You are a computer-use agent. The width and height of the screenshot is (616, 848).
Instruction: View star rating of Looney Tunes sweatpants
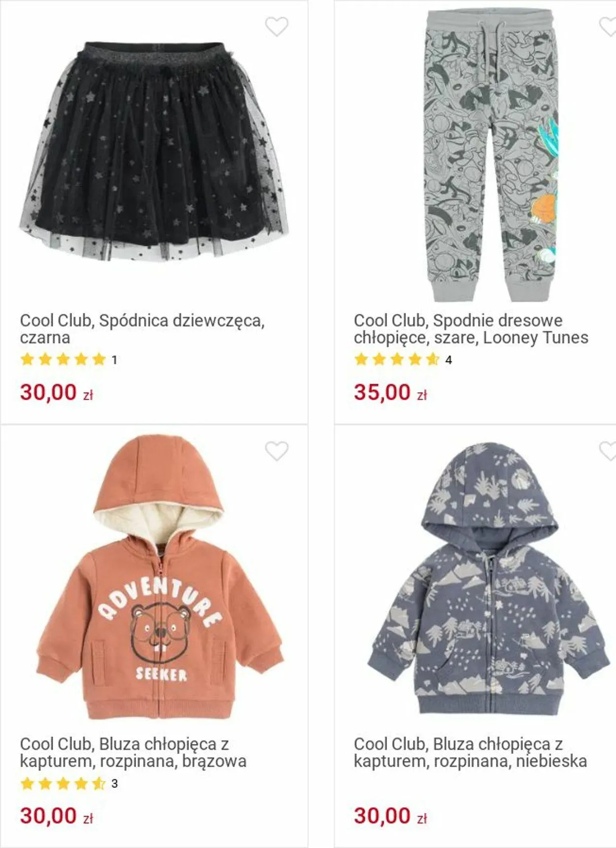(x=397, y=359)
